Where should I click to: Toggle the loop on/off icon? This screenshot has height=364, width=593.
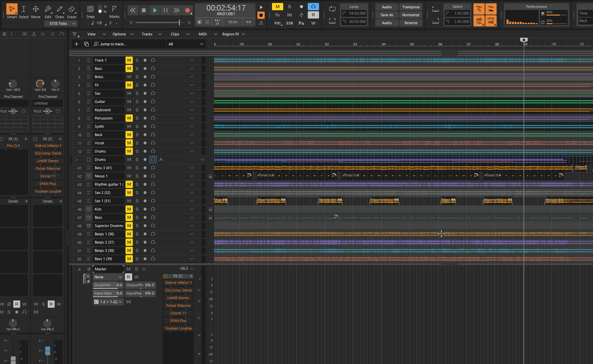click(332, 9)
